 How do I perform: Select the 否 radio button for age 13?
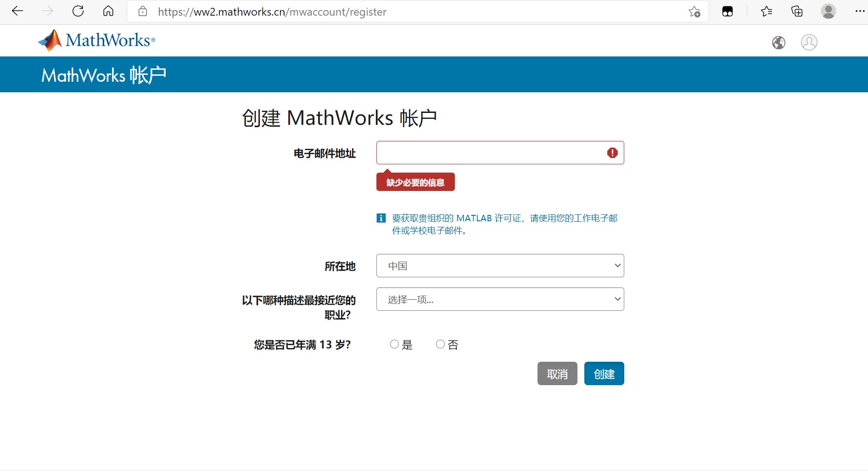(440, 344)
